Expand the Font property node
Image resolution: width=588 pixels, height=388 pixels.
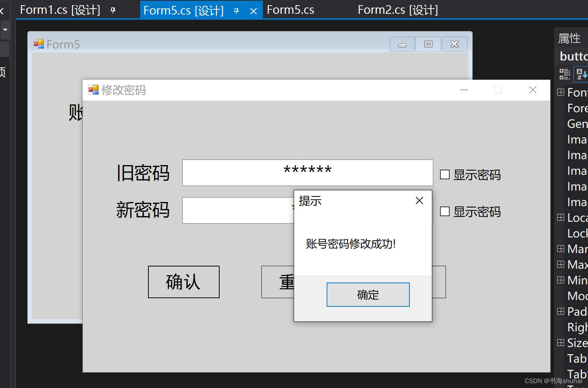(x=561, y=92)
